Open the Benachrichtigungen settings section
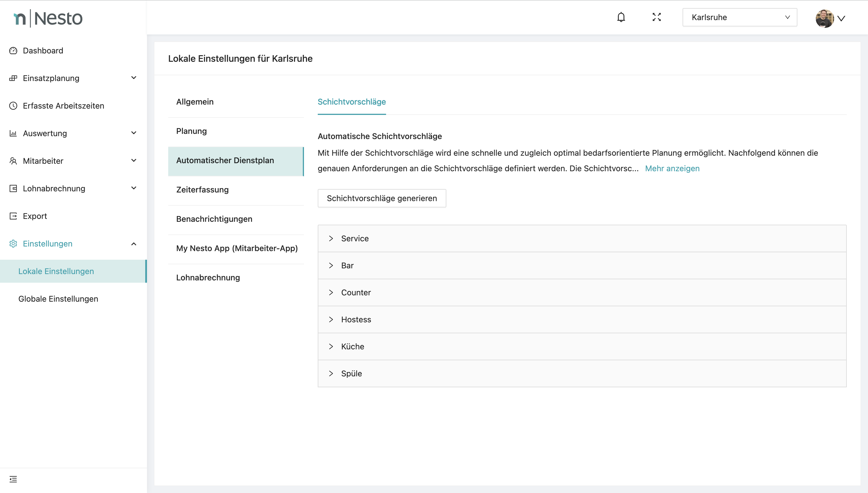 tap(214, 219)
